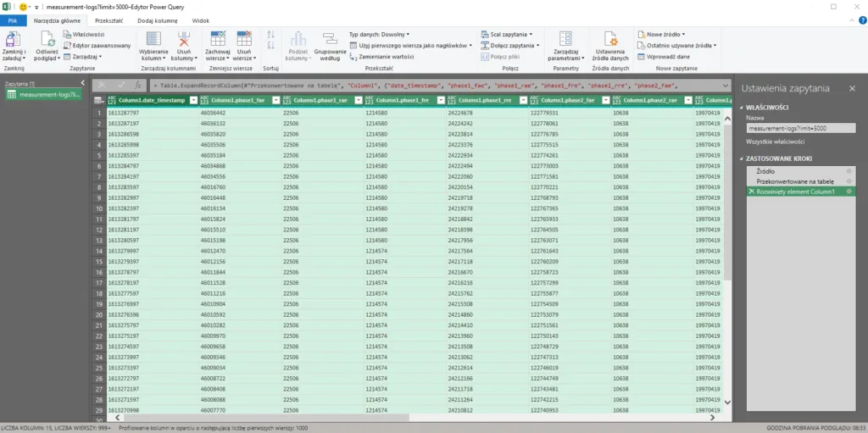Collapse the WŁAŚCIWOŚCI section
Image resolution: width=868 pixels, height=433 pixels.
tap(743, 108)
